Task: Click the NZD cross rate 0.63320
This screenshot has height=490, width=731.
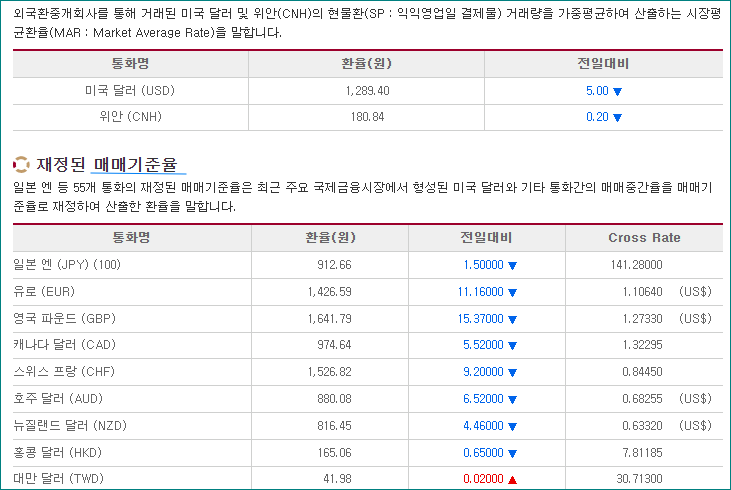Action: 642,426
